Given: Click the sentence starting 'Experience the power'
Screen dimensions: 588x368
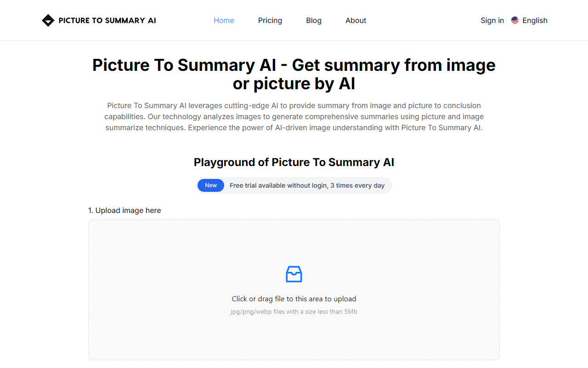Looking at the screenshot, I should point(335,127).
